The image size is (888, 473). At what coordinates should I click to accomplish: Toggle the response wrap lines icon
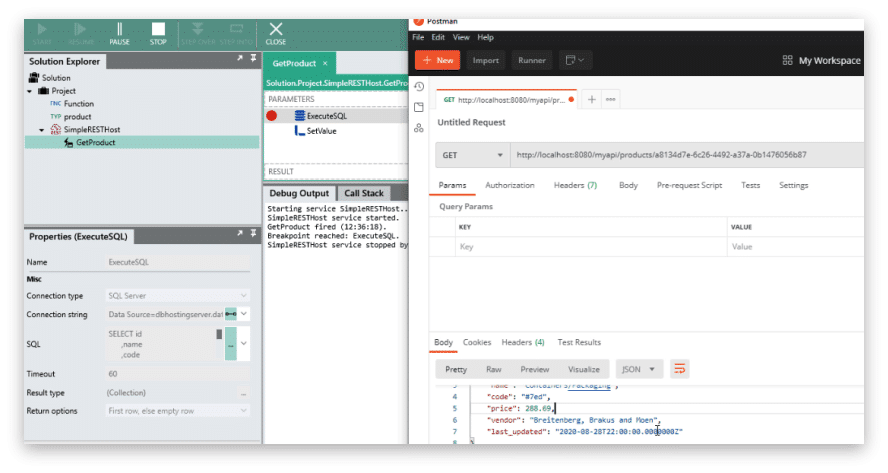pyautogui.click(x=680, y=369)
